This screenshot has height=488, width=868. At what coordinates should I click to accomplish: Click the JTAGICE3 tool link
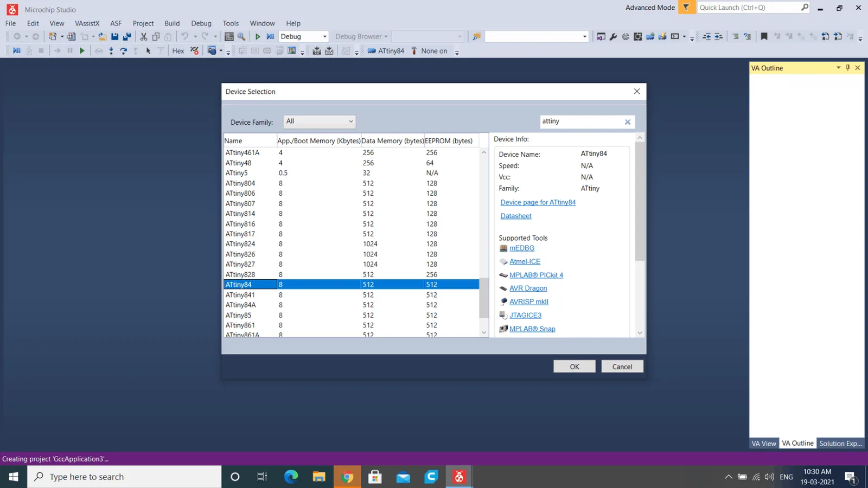(x=525, y=315)
